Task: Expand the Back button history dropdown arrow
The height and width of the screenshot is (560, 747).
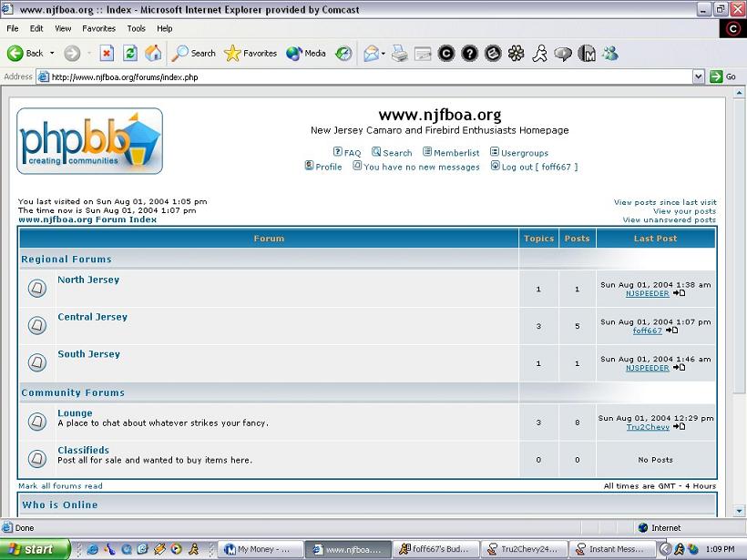Action: [x=52, y=54]
